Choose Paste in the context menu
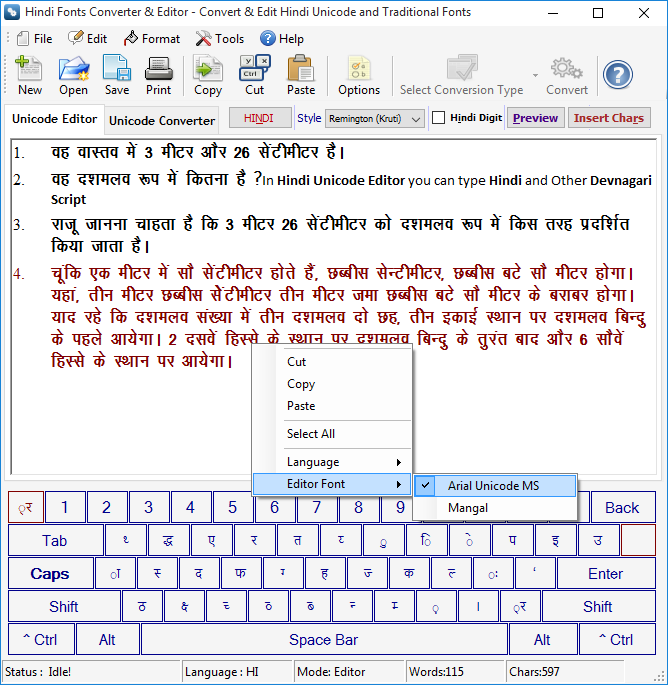The height and width of the screenshot is (685, 668). 332,406
